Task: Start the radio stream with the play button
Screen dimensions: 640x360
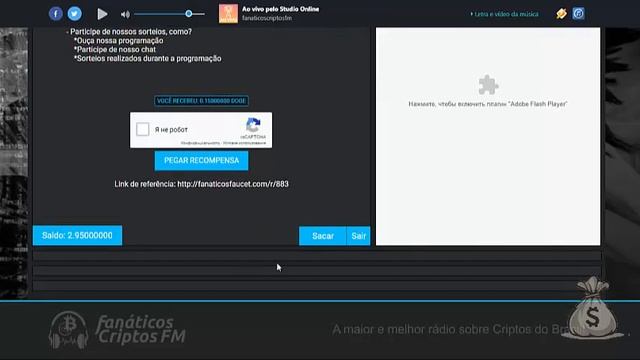Action: click(x=102, y=14)
